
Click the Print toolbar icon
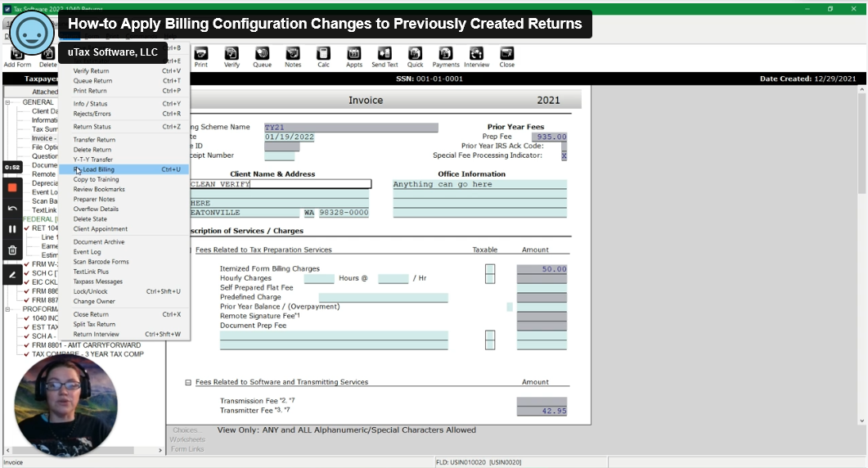point(201,57)
